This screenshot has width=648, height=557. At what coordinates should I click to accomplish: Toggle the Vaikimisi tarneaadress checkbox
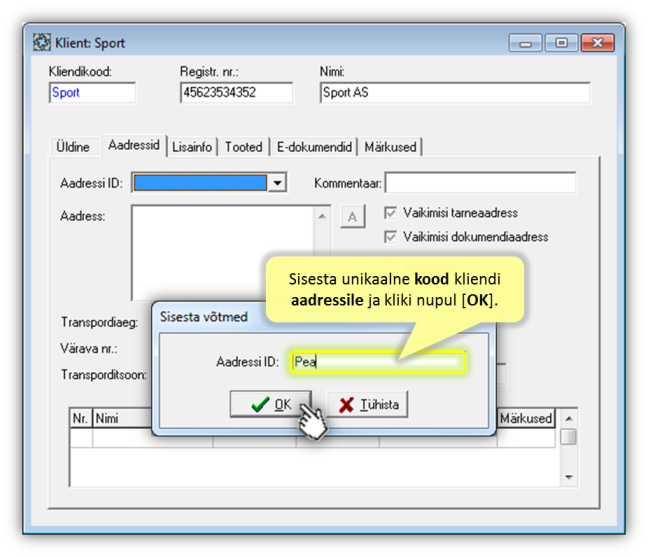click(x=391, y=213)
